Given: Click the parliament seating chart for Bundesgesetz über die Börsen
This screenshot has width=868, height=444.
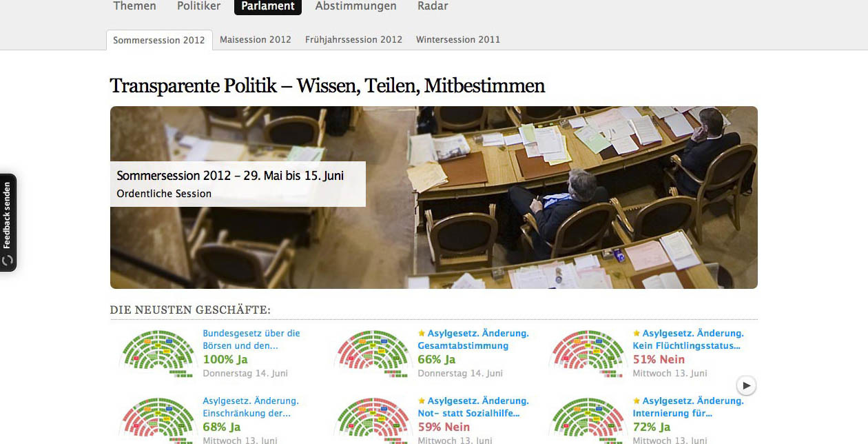Looking at the screenshot, I should [157, 352].
